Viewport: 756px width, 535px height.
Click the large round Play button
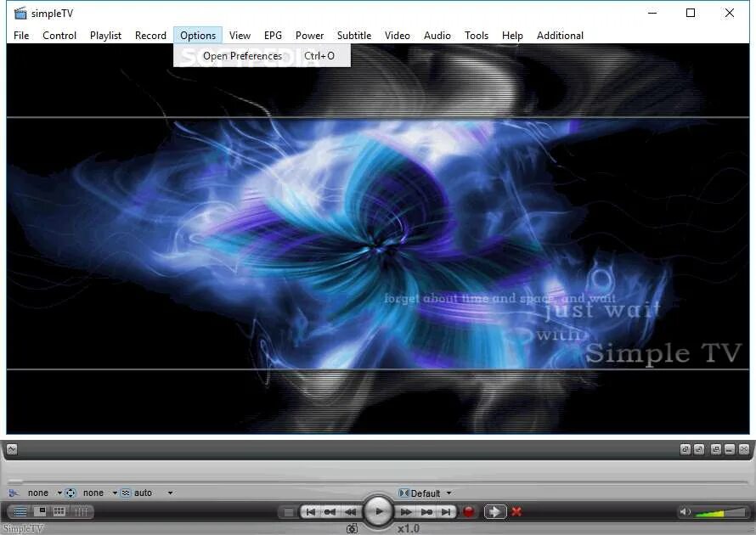pyautogui.click(x=379, y=511)
